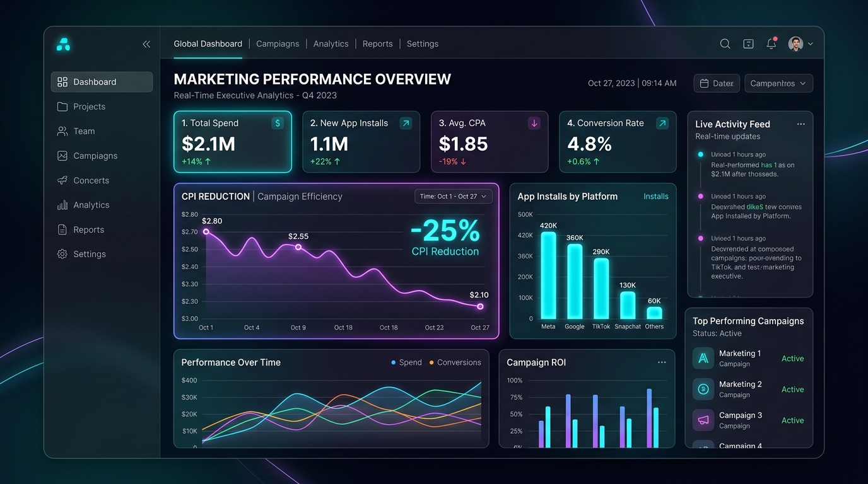Open sidebar Reports item
868x484 pixels.
click(102, 229)
